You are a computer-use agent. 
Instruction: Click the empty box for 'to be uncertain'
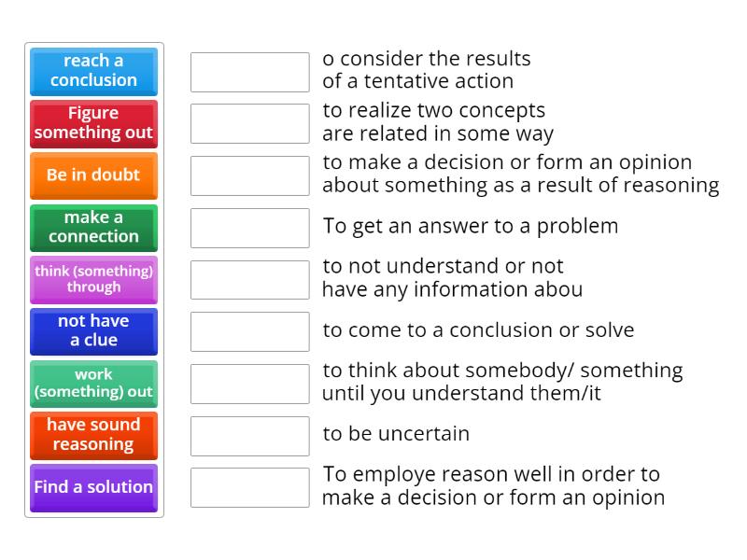249,435
